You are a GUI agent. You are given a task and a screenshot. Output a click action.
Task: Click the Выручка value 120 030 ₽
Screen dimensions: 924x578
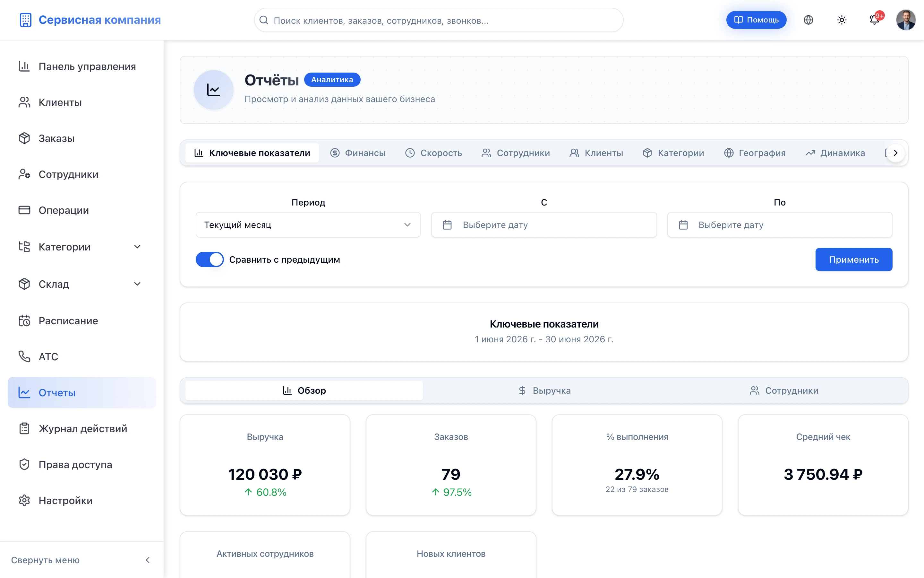(265, 474)
